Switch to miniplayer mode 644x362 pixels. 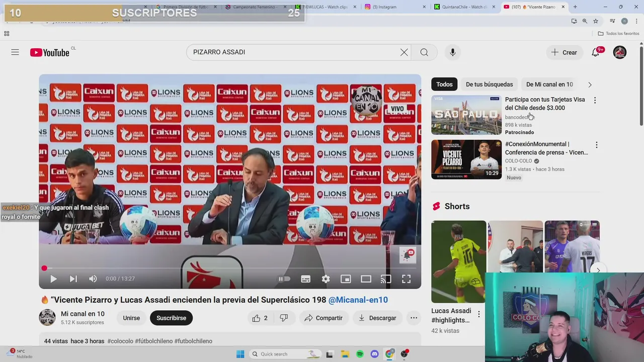pos(346,279)
